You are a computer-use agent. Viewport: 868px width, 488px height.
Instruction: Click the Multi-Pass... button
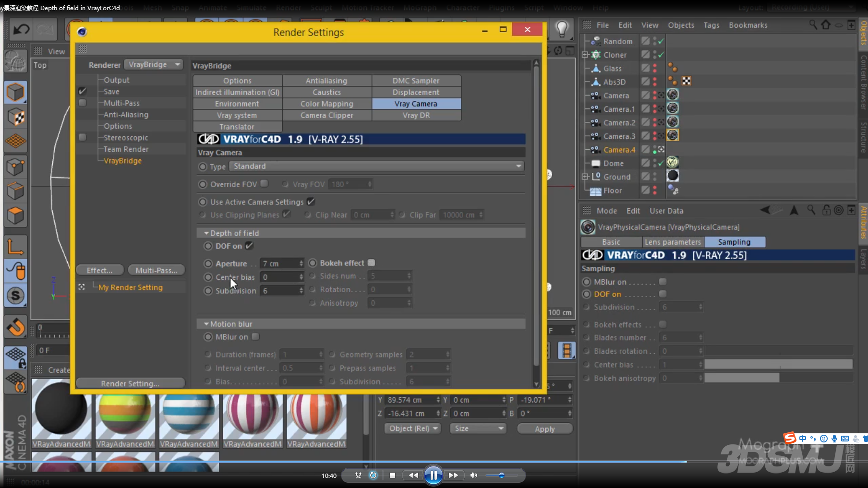tap(157, 270)
